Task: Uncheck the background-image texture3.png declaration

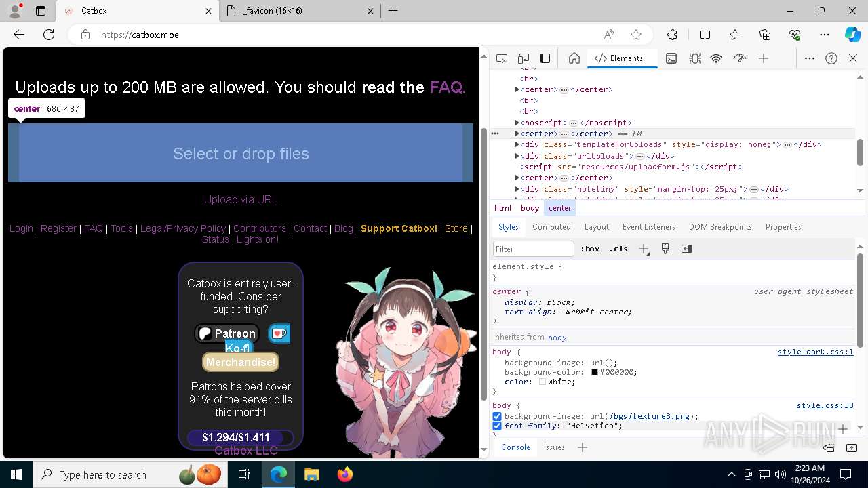Action: point(497,416)
